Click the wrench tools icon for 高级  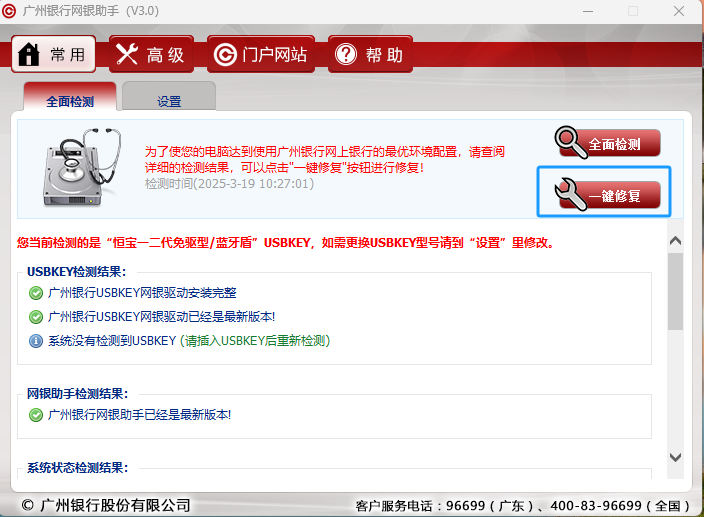click(x=127, y=54)
